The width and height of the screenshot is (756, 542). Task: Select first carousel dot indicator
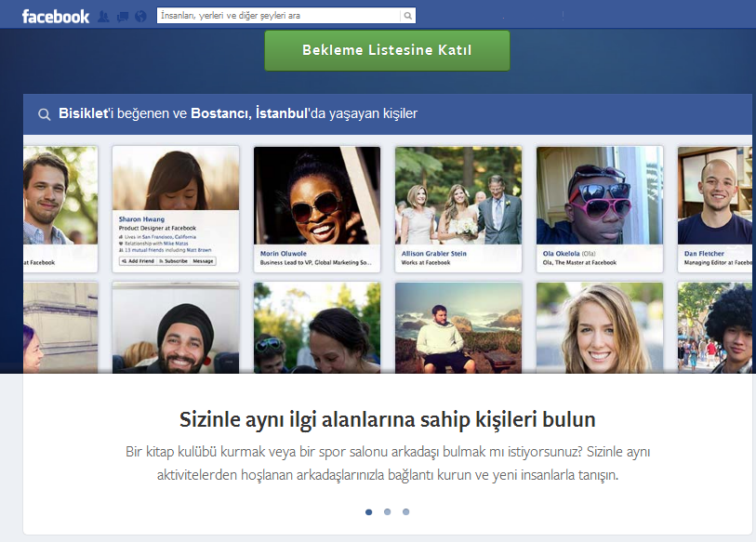click(369, 511)
